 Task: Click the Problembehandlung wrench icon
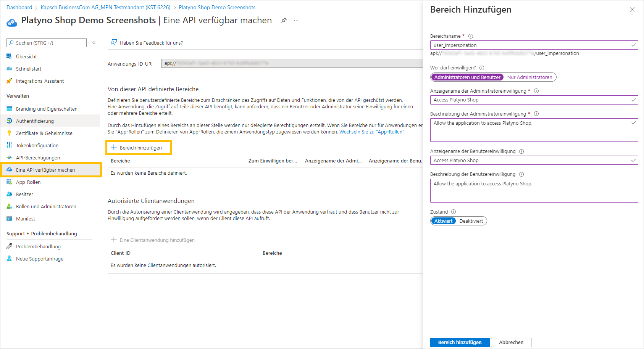tap(9, 246)
